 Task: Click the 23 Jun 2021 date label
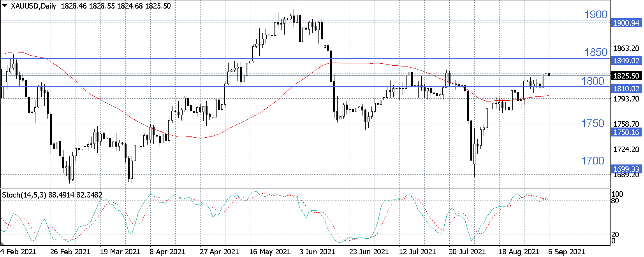(369, 252)
